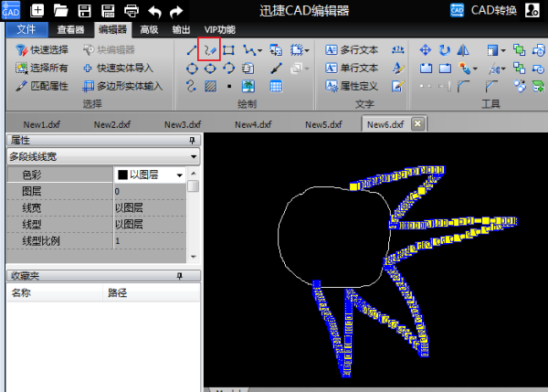
Task: Click the Print icon in title bar
Action: (x=132, y=11)
